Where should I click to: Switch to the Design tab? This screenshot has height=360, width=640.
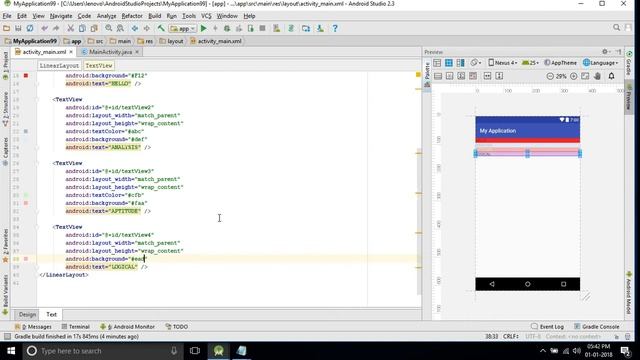(x=27, y=314)
